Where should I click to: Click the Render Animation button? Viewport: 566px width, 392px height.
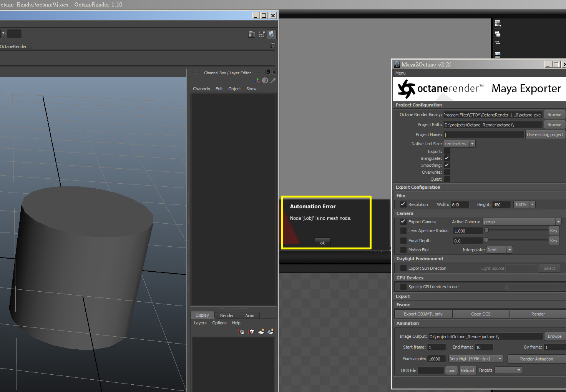click(537, 359)
